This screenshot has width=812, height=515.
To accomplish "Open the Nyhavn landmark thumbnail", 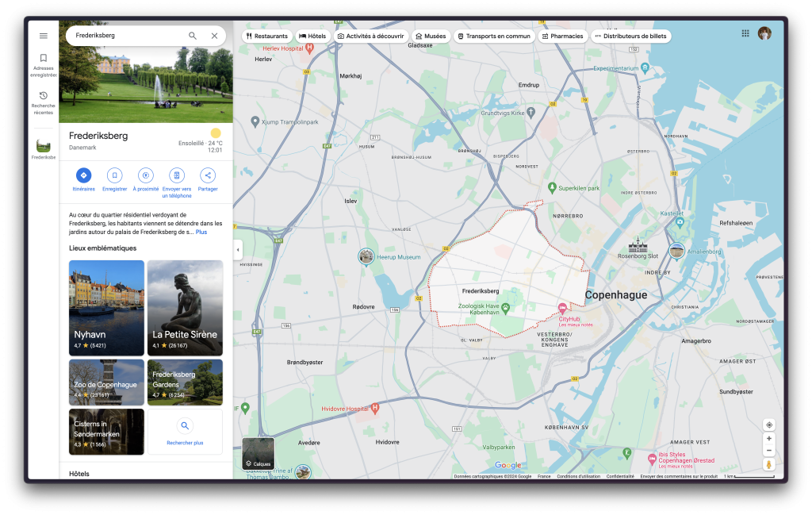I will tap(106, 308).
